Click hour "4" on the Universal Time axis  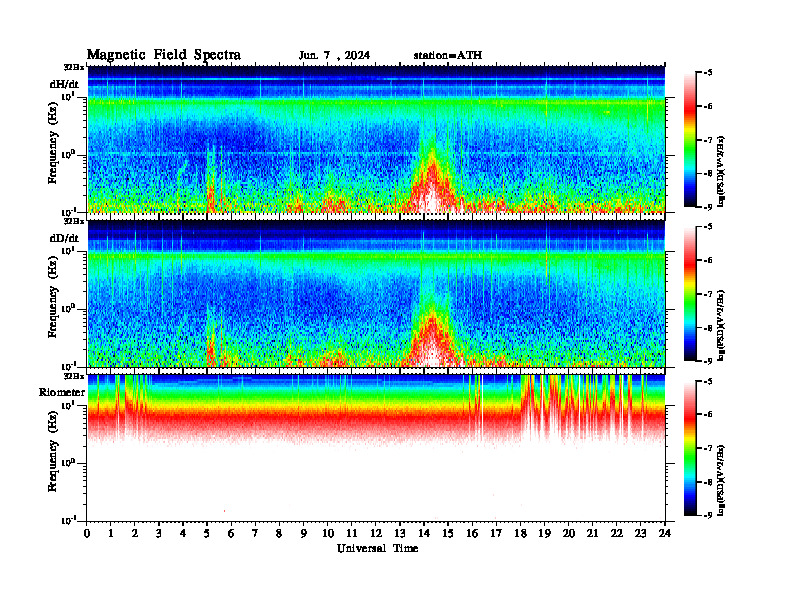tap(183, 534)
